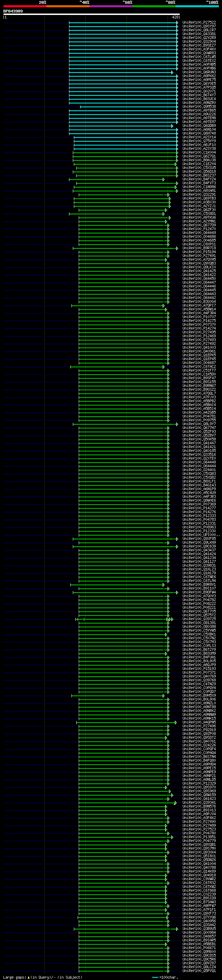Select label UniRef100_Q9C639
Viewport: 222px width, 980px height.
pos(199,547)
